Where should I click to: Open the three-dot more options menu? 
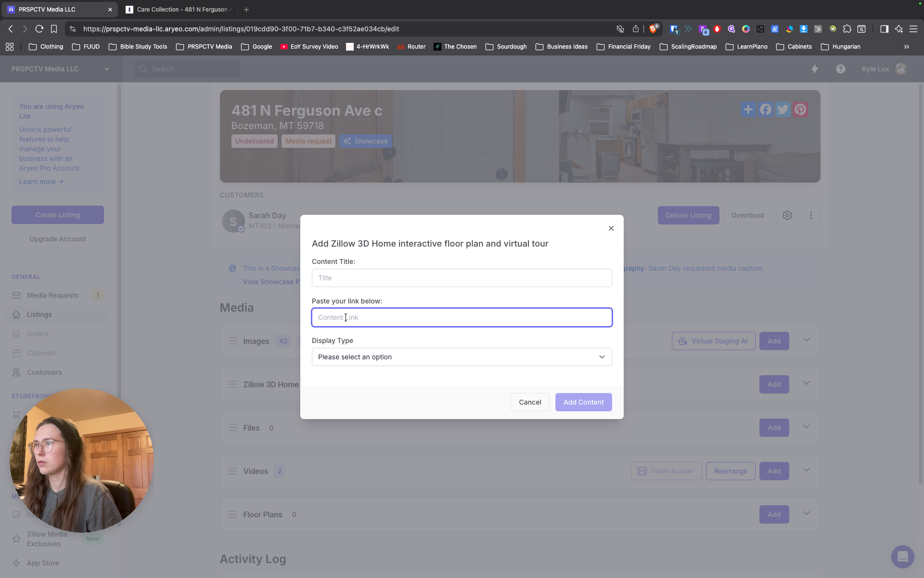click(x=811, y=215)
